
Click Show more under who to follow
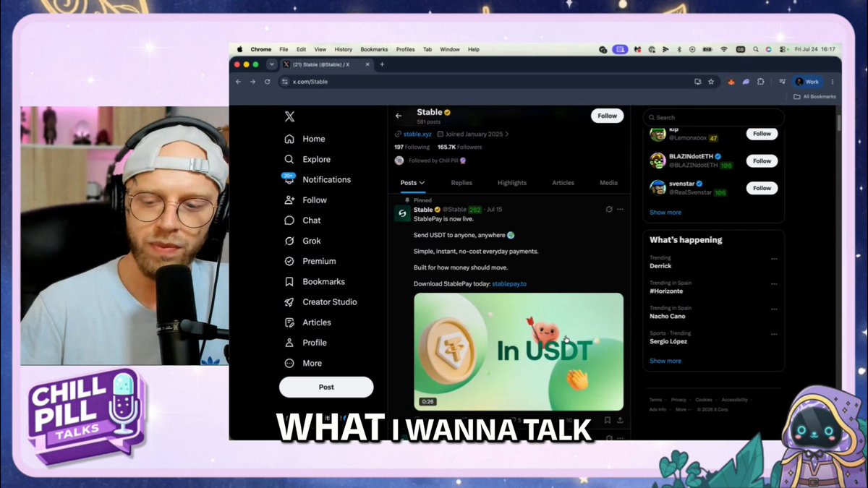coord(665,213)
